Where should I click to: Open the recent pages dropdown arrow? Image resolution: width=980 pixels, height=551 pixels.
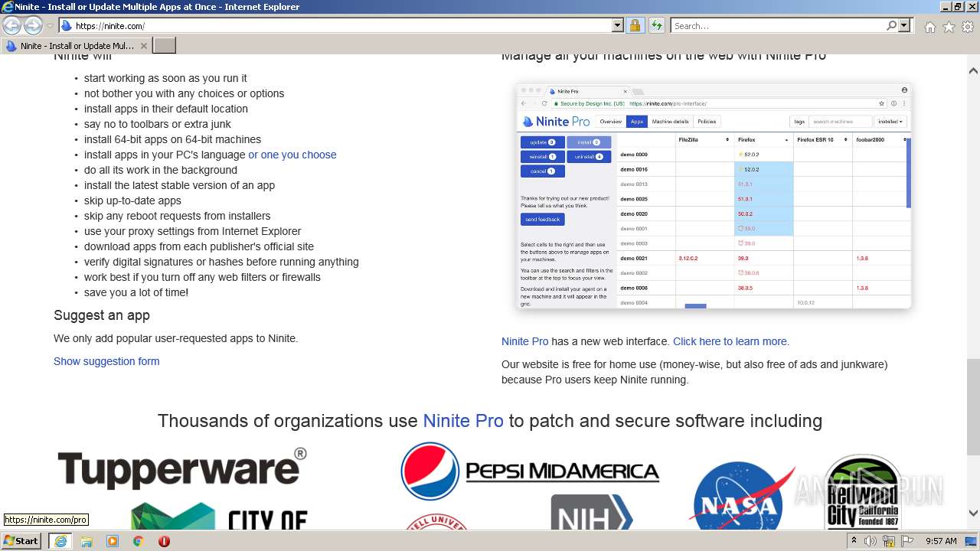[x=50, y=26]
